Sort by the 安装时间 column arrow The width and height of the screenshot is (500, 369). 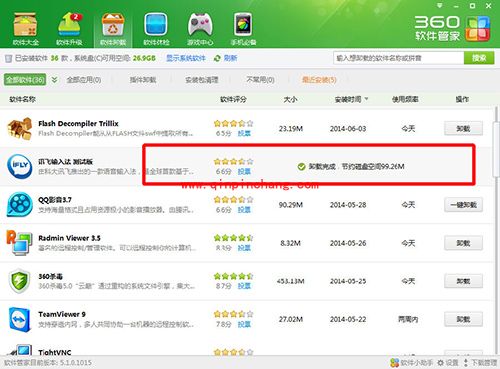click(367, 99)
